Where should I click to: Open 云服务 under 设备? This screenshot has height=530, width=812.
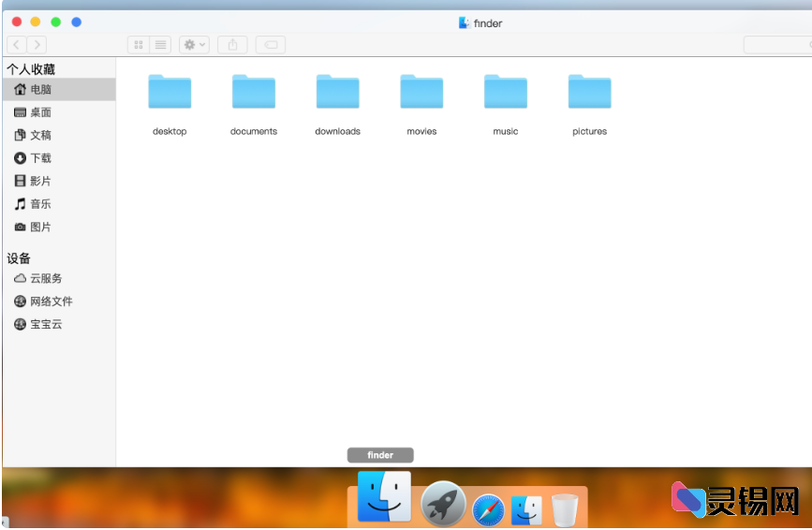[45, 279]
